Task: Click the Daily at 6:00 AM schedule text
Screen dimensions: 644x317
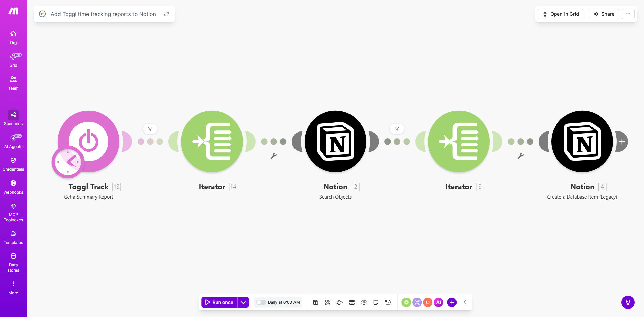Action: (284, 302)
